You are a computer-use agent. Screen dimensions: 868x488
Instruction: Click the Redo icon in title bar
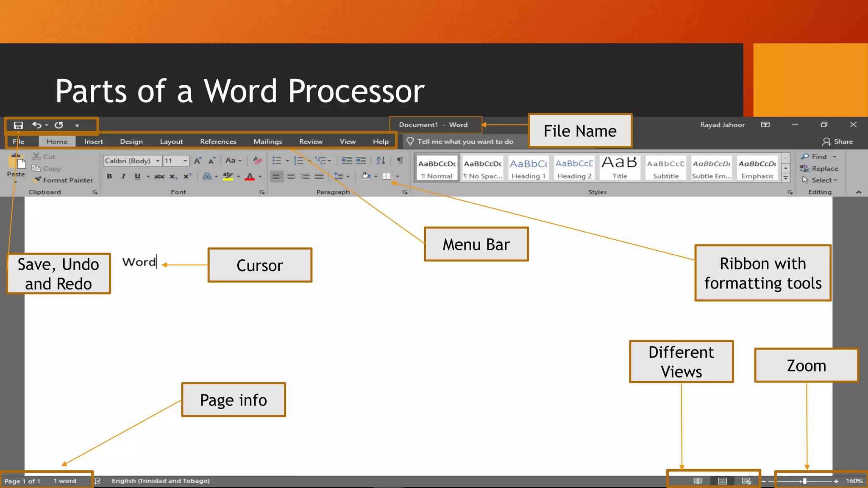coord(59,125)
